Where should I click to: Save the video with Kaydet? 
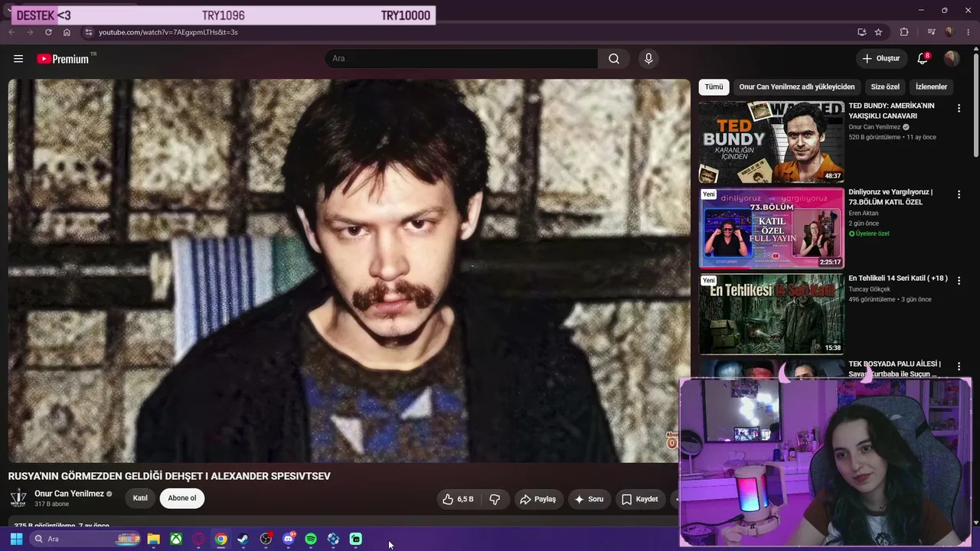639,499
